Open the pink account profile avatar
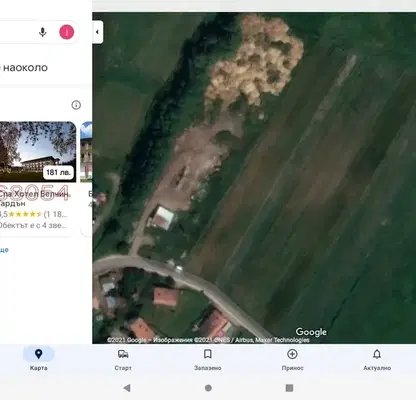The width and height of the screenshot is (416, 400). click(67, 32)
